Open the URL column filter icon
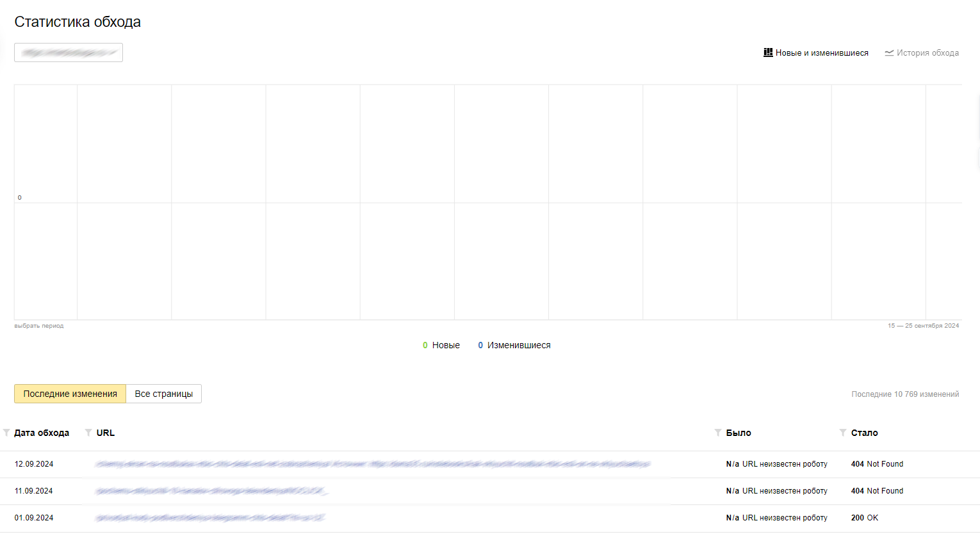Image resolution: width=980 pixels, height=539 pixels. [x=88, y=433]
